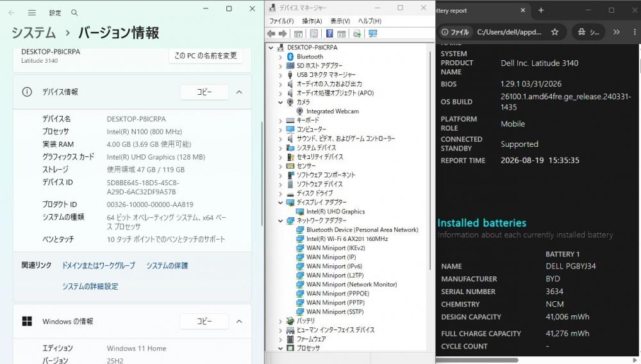Select Bluetooth Device (Personal Area Network)
This screenshot has height=364, width=641.
pos(362,229)
